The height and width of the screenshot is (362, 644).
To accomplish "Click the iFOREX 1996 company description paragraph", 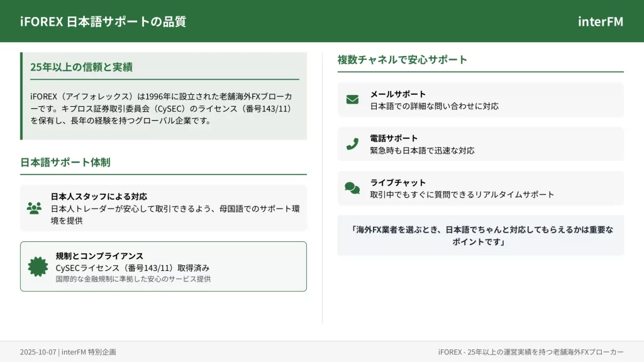I will click(162, 108).
